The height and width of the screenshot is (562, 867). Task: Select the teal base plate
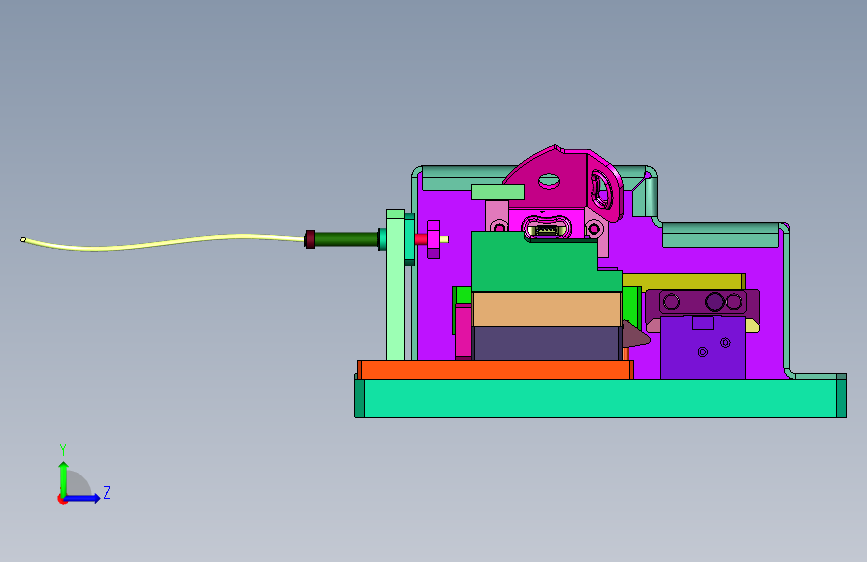pyautogui.click(x=600, y=396)
